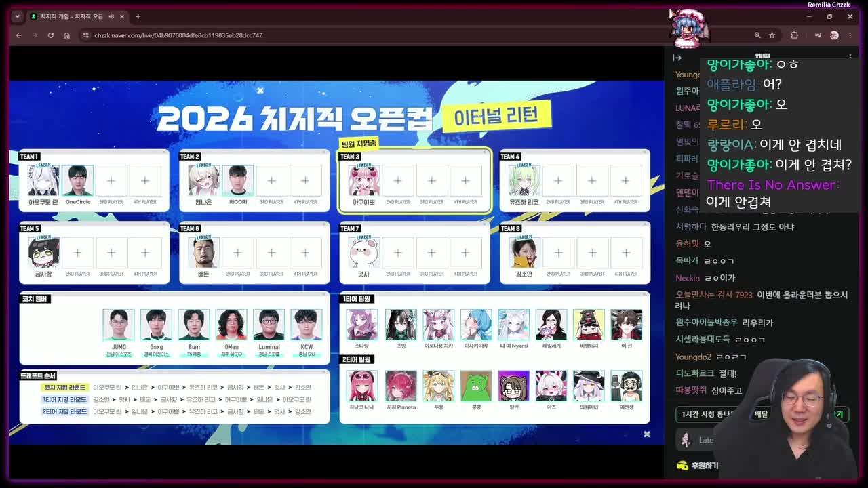The image size is (868, 488).
Task: Select Team 1 leader 아오쿠모 린 portrait
Action: coord(43,180)
